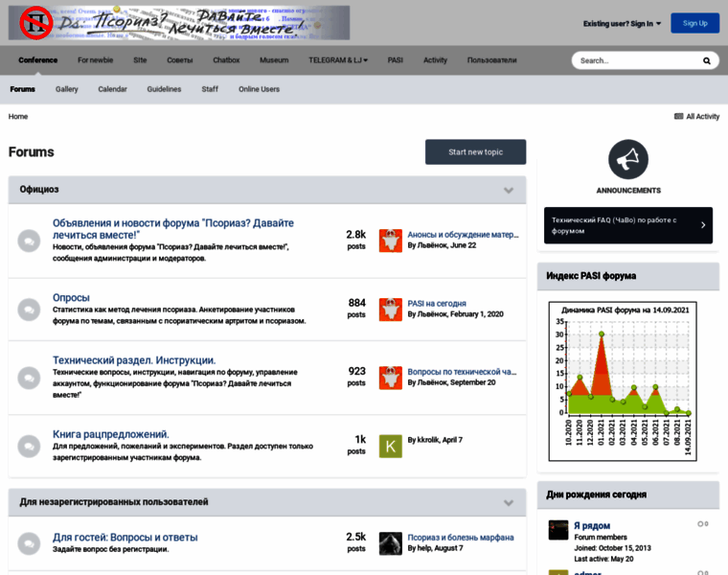
Task: Click the Start new topic button
Action: [x=475, y=151]
